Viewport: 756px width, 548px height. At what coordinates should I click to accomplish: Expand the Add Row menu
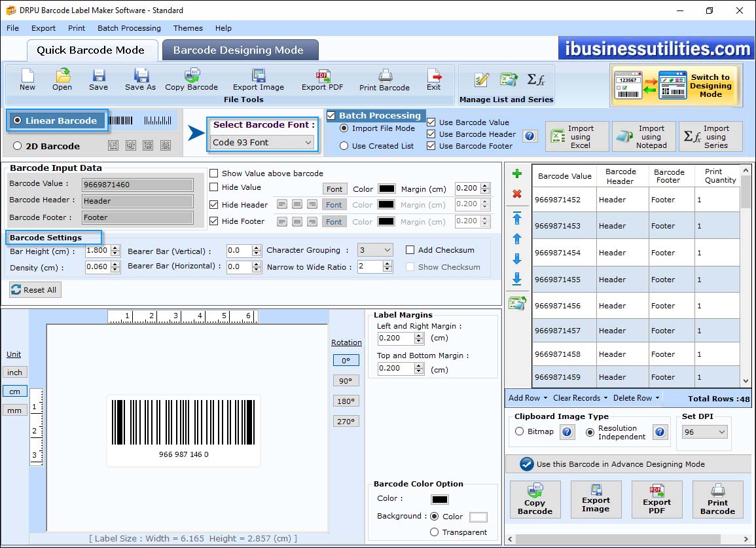(x=528, y=398)
